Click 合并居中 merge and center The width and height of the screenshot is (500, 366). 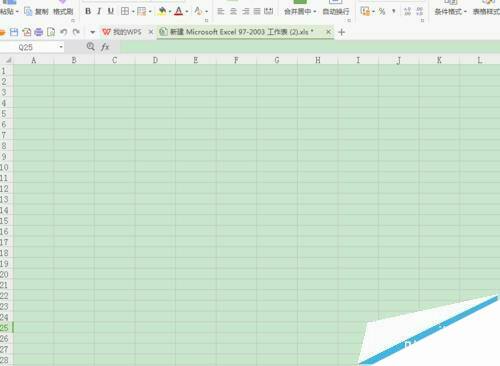[x=300, y=11]
